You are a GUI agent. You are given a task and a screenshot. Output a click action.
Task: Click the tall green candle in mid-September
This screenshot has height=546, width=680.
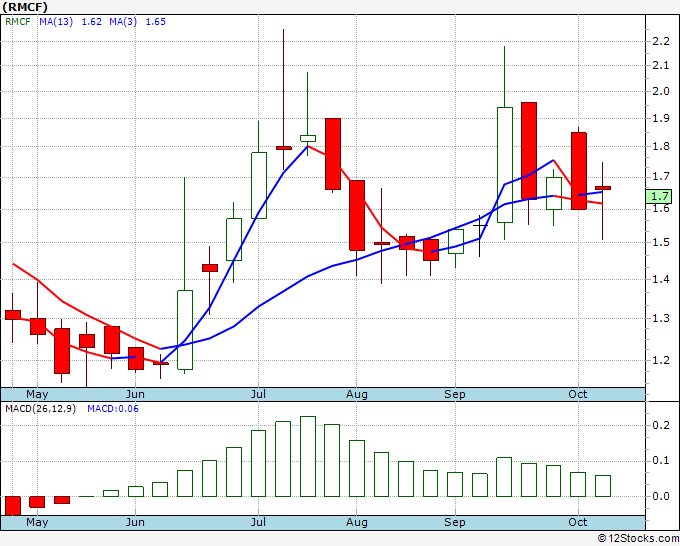(x=504, y=165)
